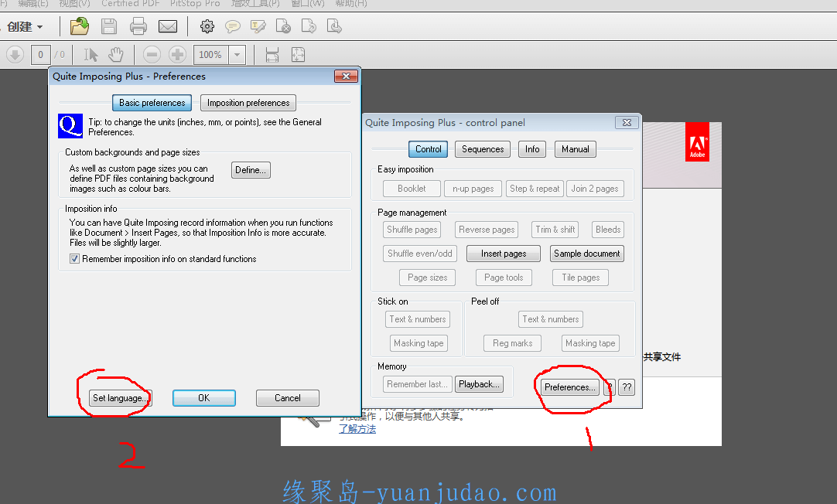Viewport: 837px width, 504px height.
Task: Click the Set language... button
Action: click(x=120, y=398)
